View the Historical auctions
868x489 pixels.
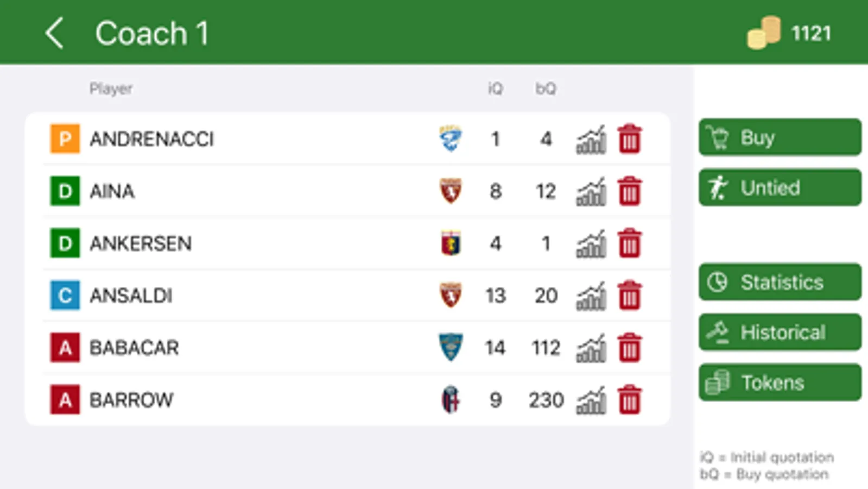tap(780, 332)
